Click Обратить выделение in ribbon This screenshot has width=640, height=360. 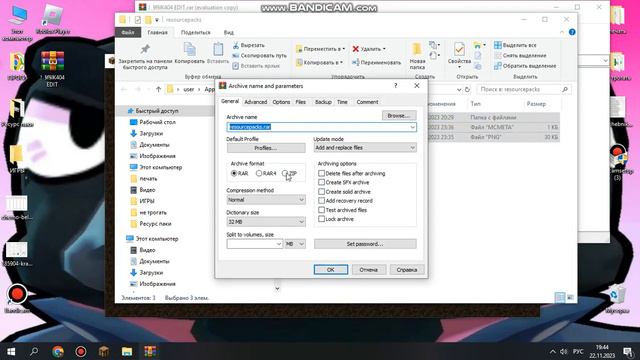coord(525,66)
